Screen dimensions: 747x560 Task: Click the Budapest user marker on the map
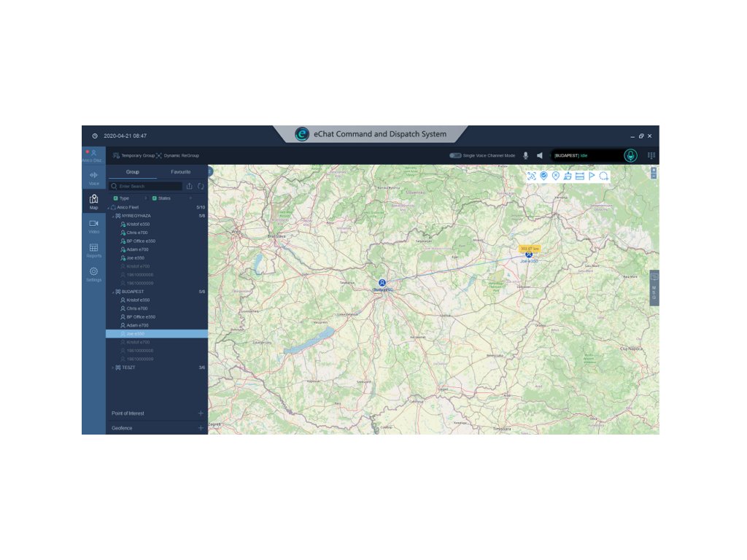382,283
